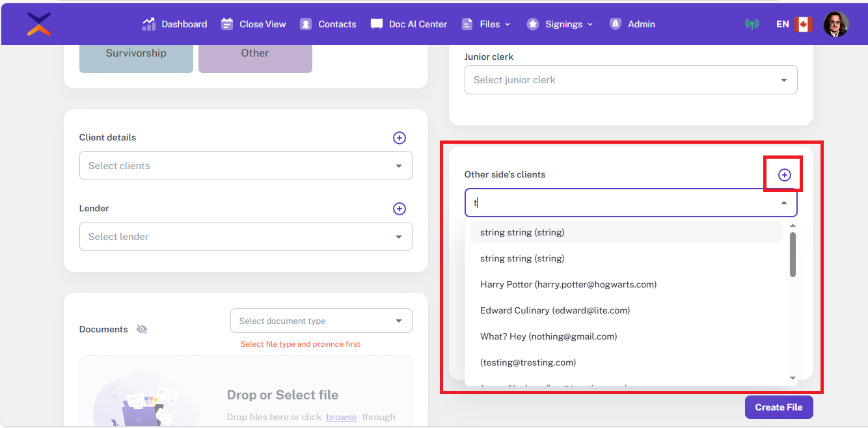Image resolution: width=868 pixels, height=428 pixels.
Task: Open the Select clients dropdown
Action: coord(245,166)
